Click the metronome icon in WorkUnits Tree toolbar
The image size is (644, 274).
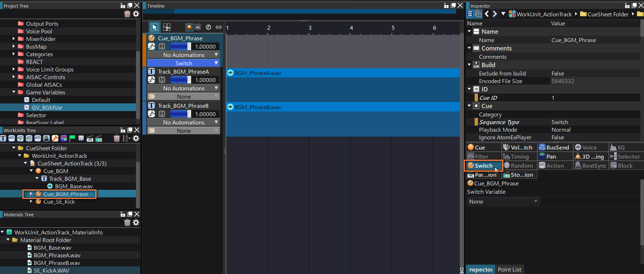[46, 138]
